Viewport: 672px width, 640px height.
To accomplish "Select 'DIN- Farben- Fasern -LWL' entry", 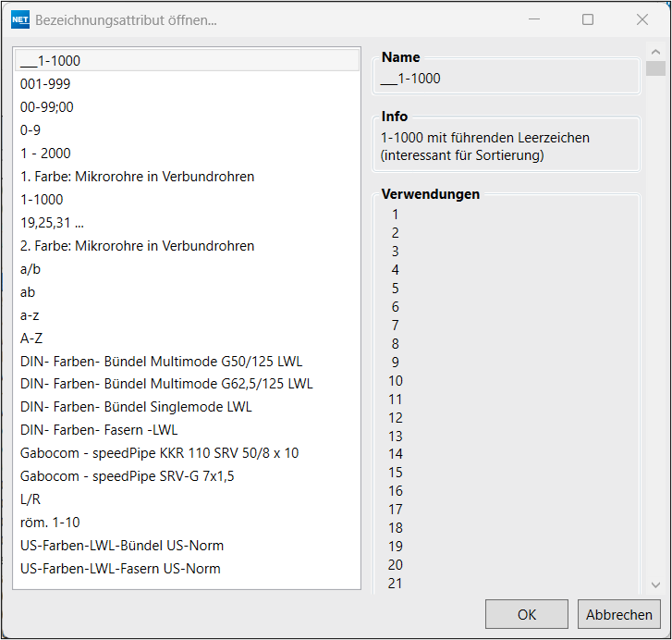I will click(x=187, y=430).
